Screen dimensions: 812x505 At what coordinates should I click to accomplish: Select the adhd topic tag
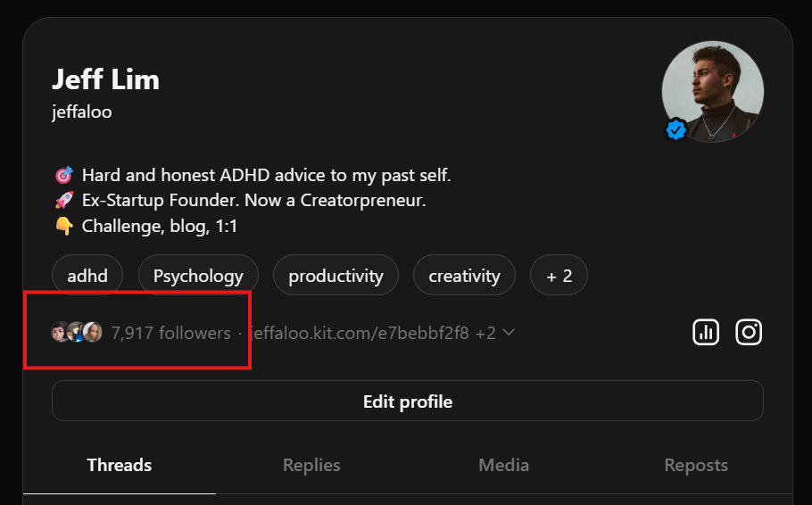tap(87, 276)
